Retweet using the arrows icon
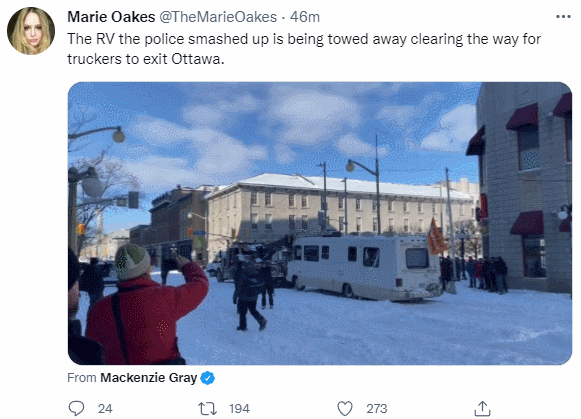Image resolution: width=581 pixels, height=419 pixels. (x=208, y=409)
